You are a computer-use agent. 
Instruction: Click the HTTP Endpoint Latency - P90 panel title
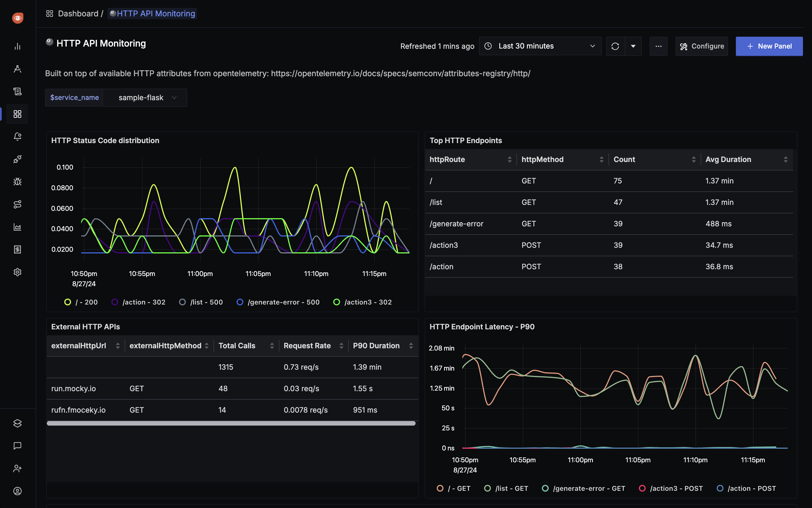pyautogui.click(x=482, y=327)
